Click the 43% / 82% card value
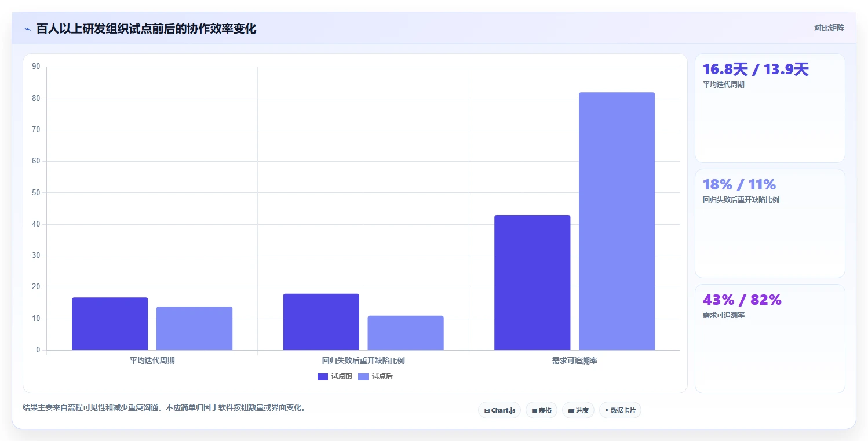Screen dimensions: 868x441 (x=742, y=300)
